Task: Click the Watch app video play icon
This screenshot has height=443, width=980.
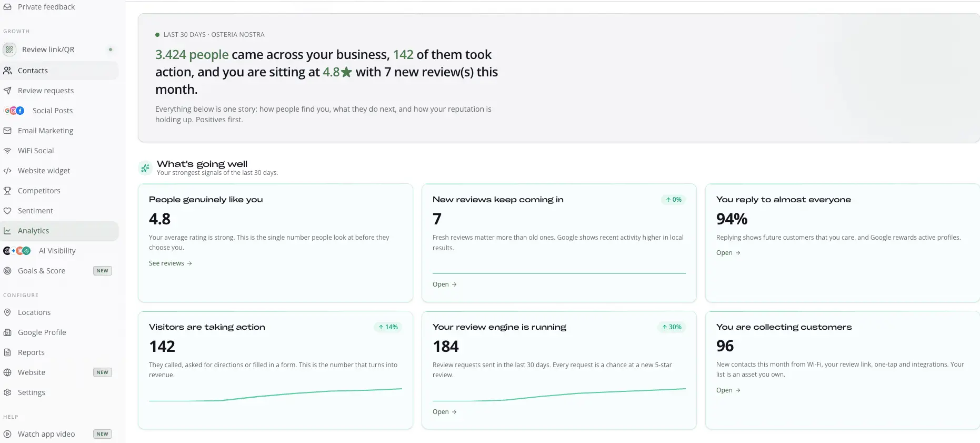Action: point(7,434)
